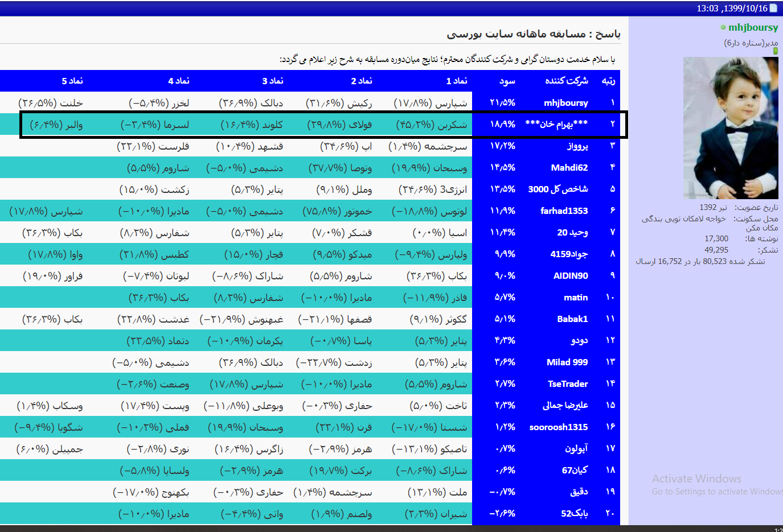783x532 pixels.
Task: Click the نماد 3 column header
Action: [x=273, y=81]
